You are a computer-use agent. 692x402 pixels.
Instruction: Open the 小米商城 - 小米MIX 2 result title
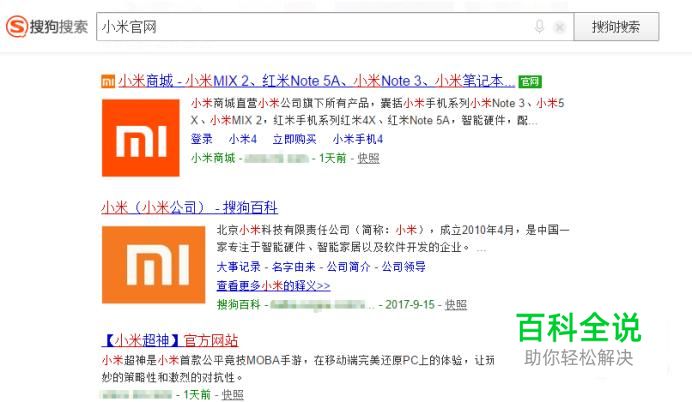point(316,81)
